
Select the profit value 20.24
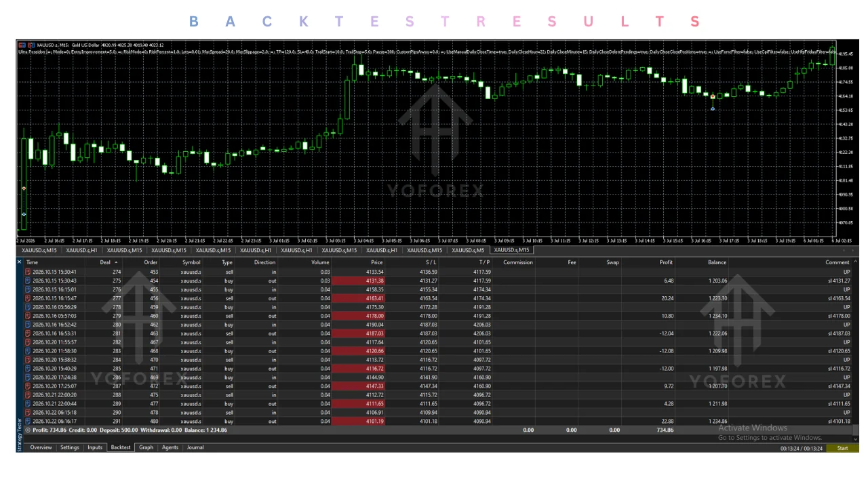pos(666,298)
